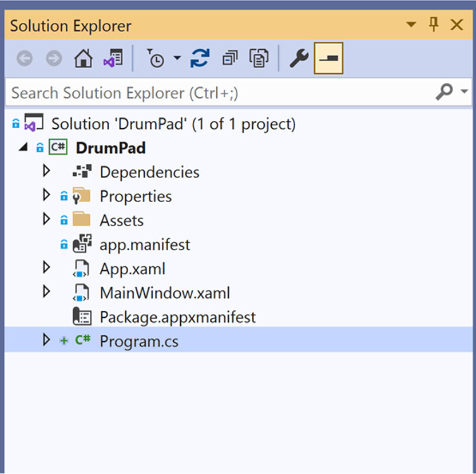The height and width of the screenshot is (474, 476).
Task: Click the Package.appxmanifest file icon
Action: [82, 316]
